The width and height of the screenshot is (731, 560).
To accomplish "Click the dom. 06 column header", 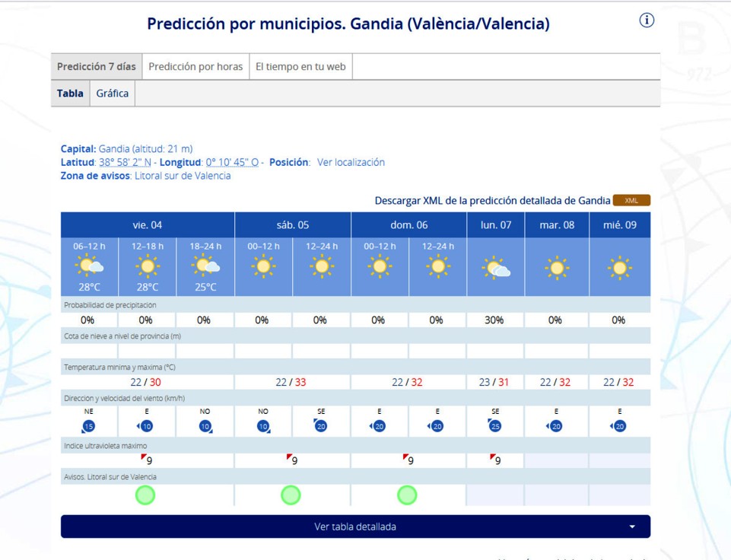I will (408, 224).
